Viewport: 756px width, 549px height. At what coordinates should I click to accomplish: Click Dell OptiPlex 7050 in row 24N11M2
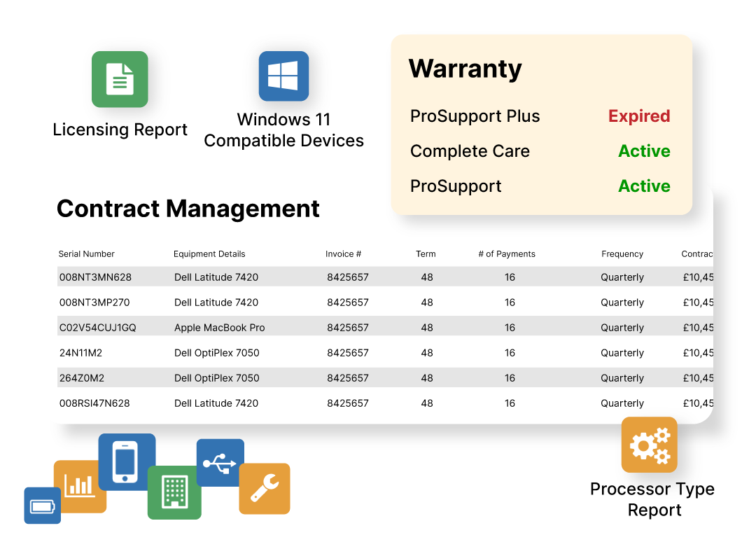pos(216,353)
